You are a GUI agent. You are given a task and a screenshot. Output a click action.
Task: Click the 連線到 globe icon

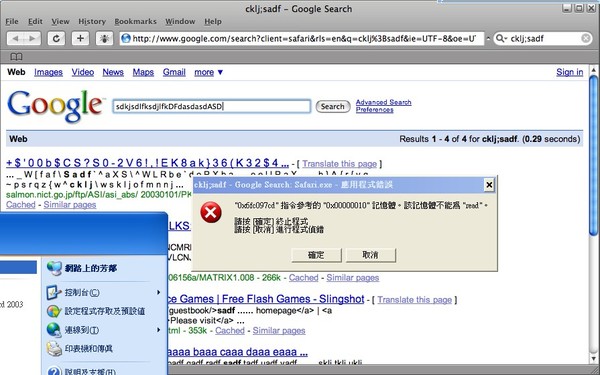pos(54,330)
